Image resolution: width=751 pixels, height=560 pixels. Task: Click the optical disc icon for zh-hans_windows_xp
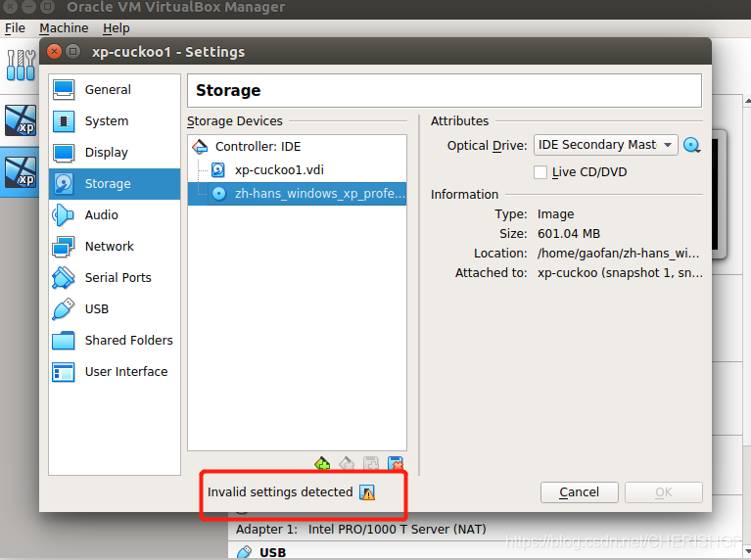(219, 194)
